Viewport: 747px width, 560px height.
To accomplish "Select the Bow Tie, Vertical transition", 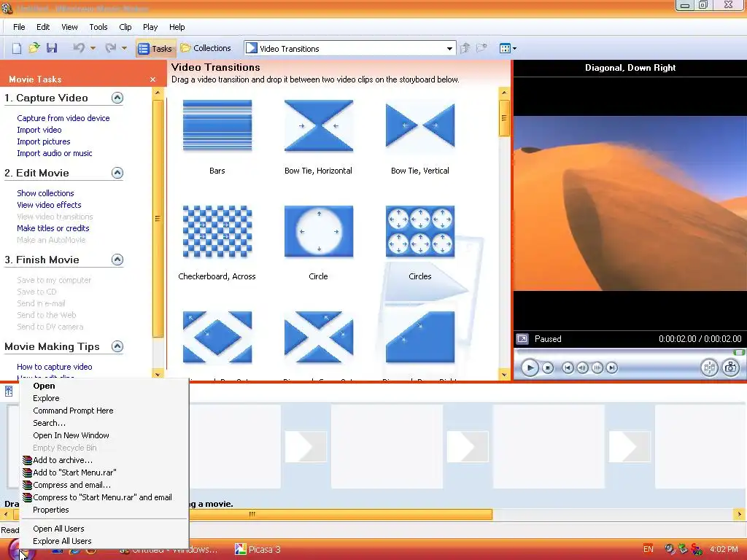I will pos(420,125).
